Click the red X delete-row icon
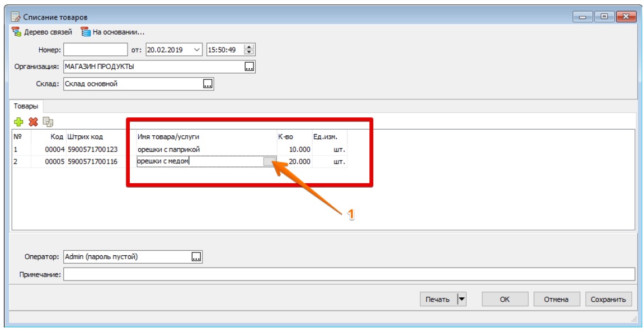The width and height of the screenshot is (644, 333). (33, 122)
